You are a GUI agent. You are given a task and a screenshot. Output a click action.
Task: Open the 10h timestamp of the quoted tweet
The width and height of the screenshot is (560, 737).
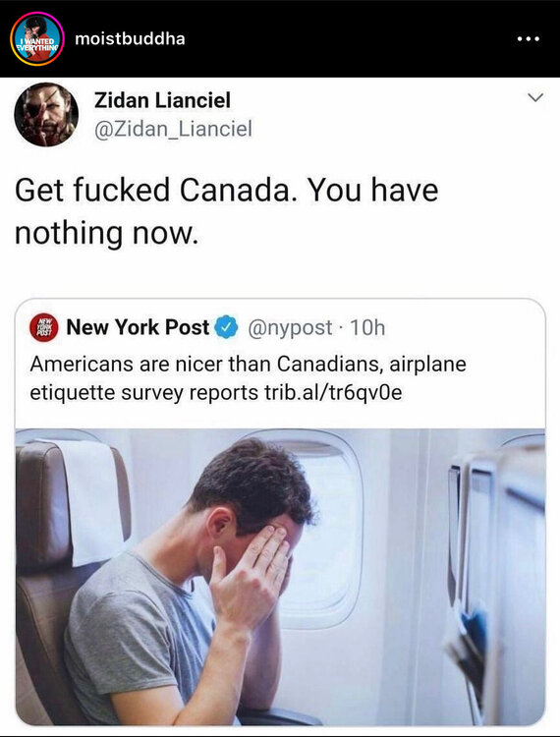click(x=367, y=327)
